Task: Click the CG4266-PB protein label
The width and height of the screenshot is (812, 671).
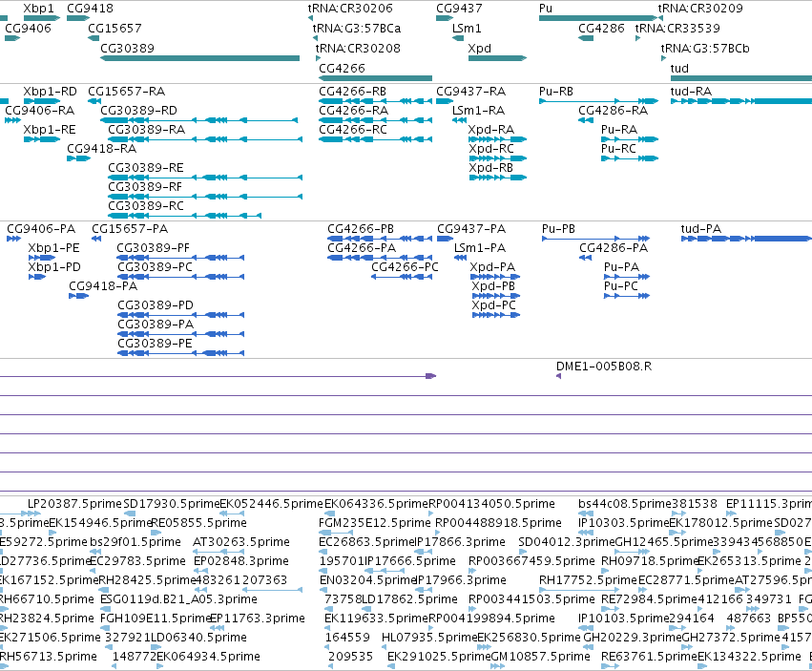Action: tap(361, 228)
